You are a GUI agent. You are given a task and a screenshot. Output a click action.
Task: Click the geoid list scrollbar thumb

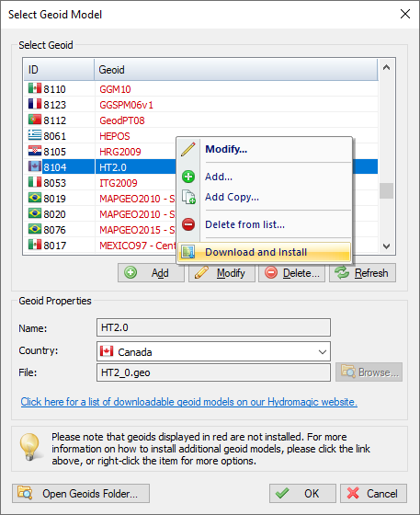point(387,190)
